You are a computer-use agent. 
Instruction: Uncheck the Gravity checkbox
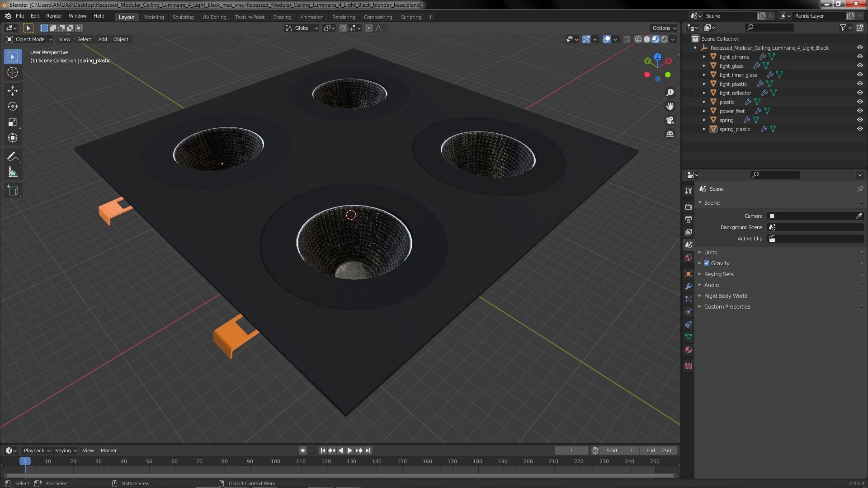(x=707, y=263)
